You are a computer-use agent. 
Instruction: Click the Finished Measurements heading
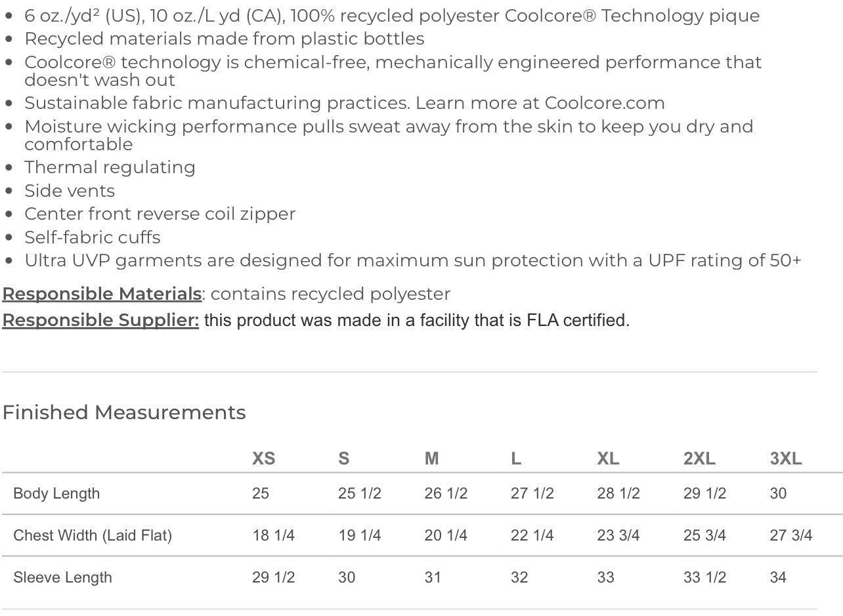(x=124, y=413)
